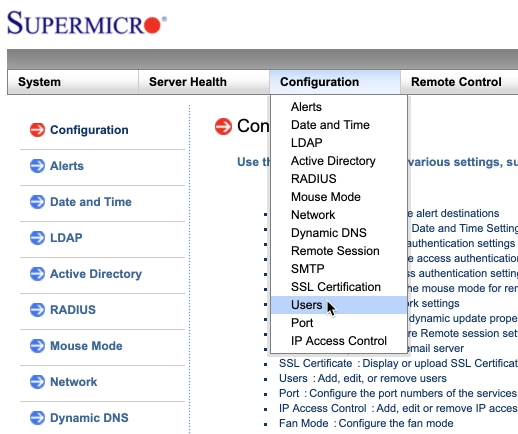Screen dimensions: 518x434
Task: Click the arrow icon beside Mouse Mode
Action: click(37, 346)
